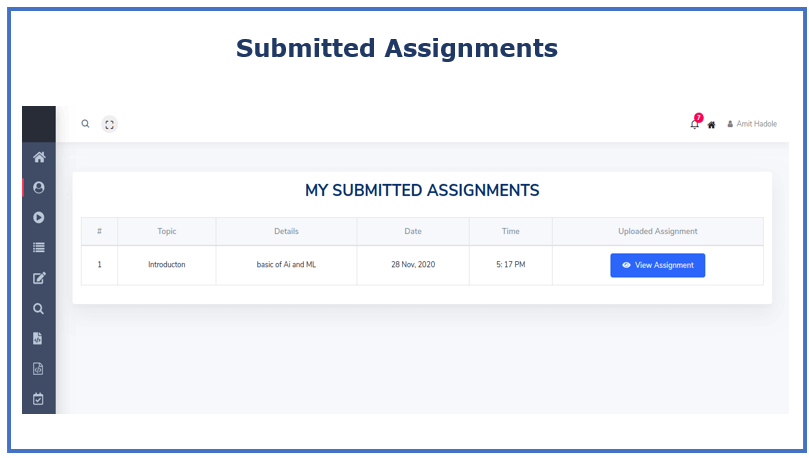Open the sidebar Home icon
Image resolution: width=809 pixels, height=458 pixels.
(39, 157)
